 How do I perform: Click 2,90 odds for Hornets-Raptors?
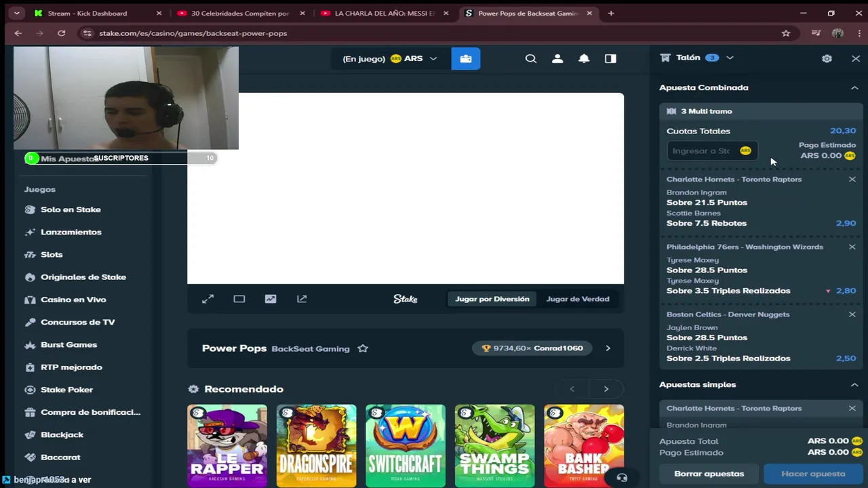point(846,223)
